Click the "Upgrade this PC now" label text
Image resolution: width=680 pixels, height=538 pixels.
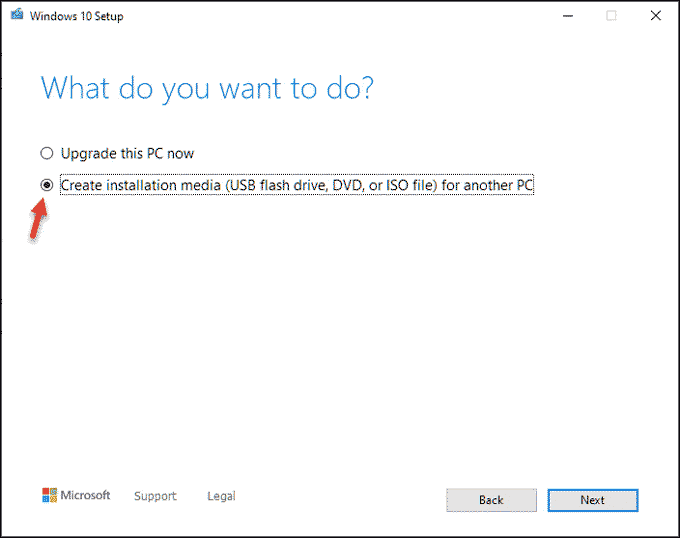(x=127, y=153)
